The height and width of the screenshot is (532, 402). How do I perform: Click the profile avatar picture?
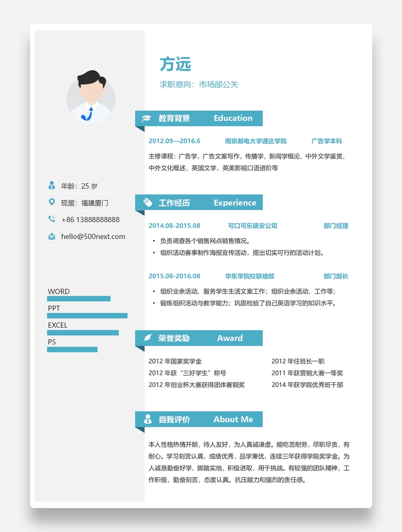point(91,97)
